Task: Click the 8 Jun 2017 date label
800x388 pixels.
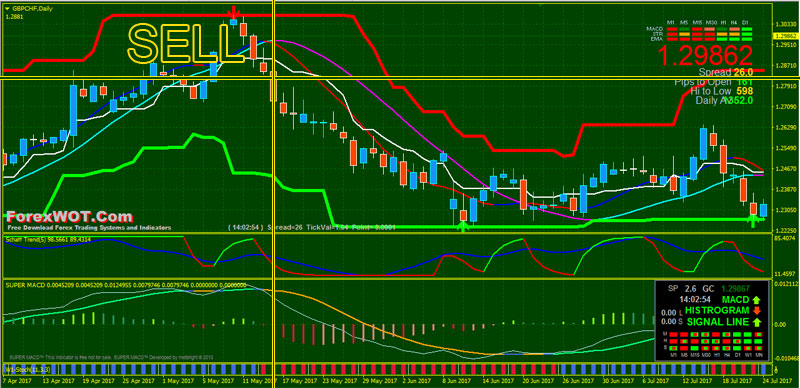Action: [457, 381]
